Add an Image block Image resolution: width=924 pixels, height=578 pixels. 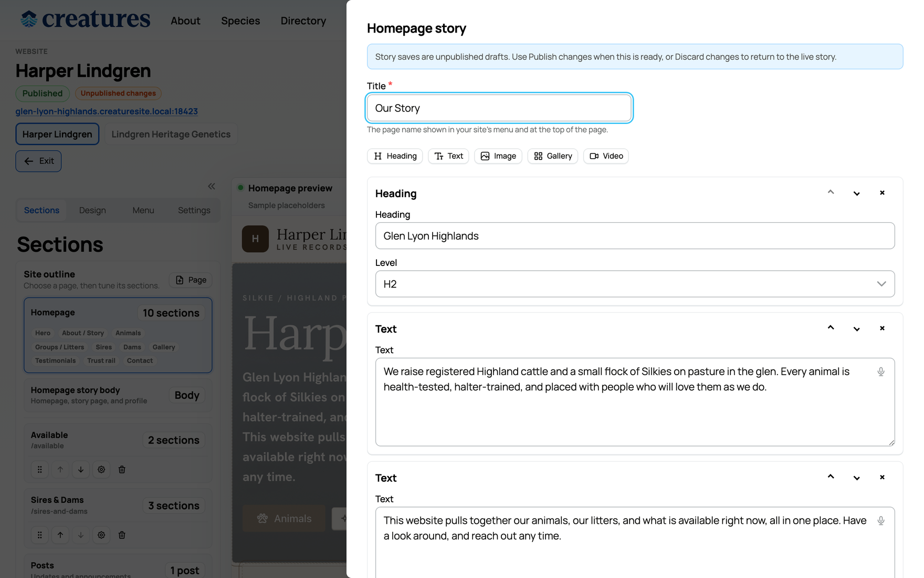[x=498, y=156]
